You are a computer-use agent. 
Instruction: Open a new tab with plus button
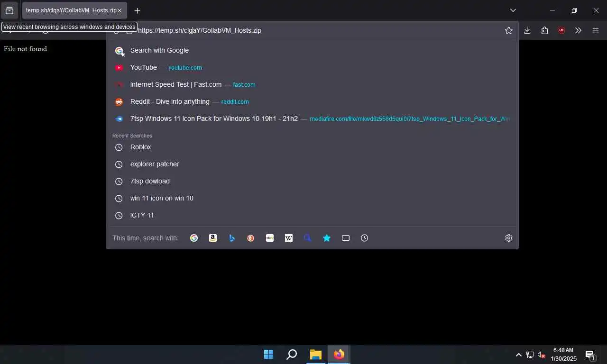(x=137, y=10)
